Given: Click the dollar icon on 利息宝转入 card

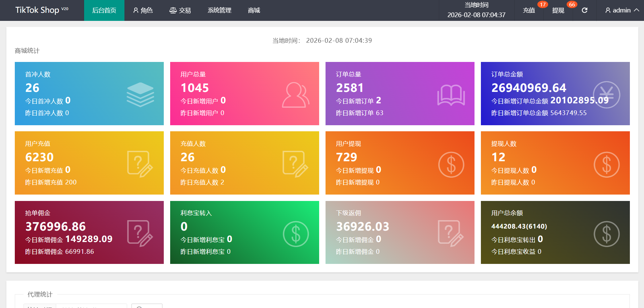Looking at the screenshot, I should click(296, 234).
